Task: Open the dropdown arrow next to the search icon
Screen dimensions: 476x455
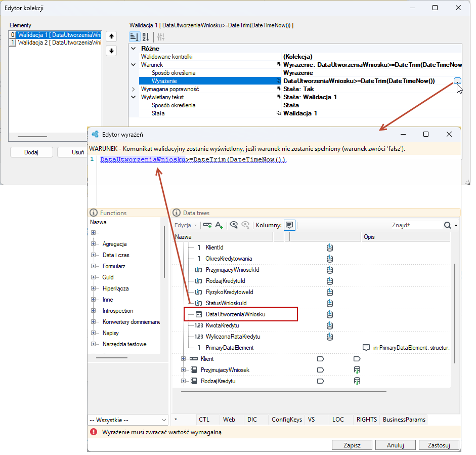Action: (456, 225)
